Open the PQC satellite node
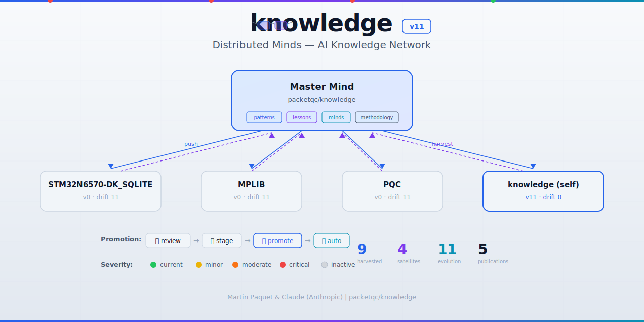This screenshot has width=644, height=322. coord(392,191)
